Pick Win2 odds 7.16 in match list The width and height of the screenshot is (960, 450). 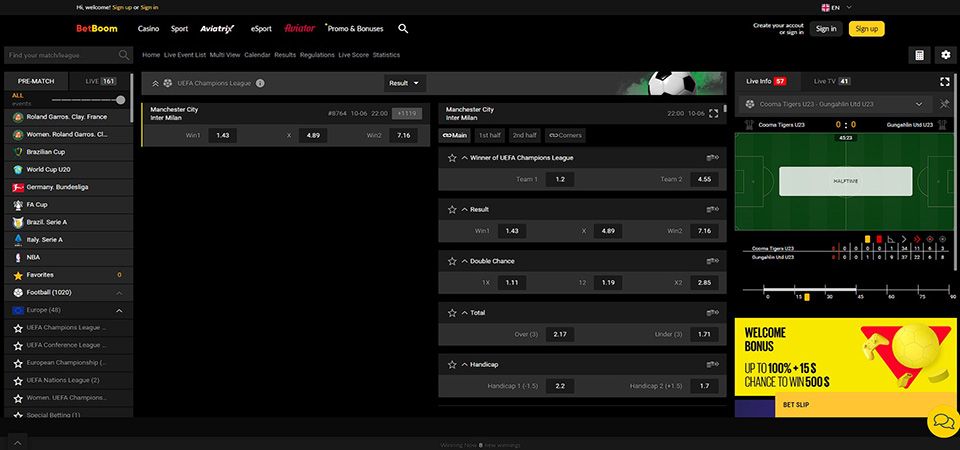point(403,135)
